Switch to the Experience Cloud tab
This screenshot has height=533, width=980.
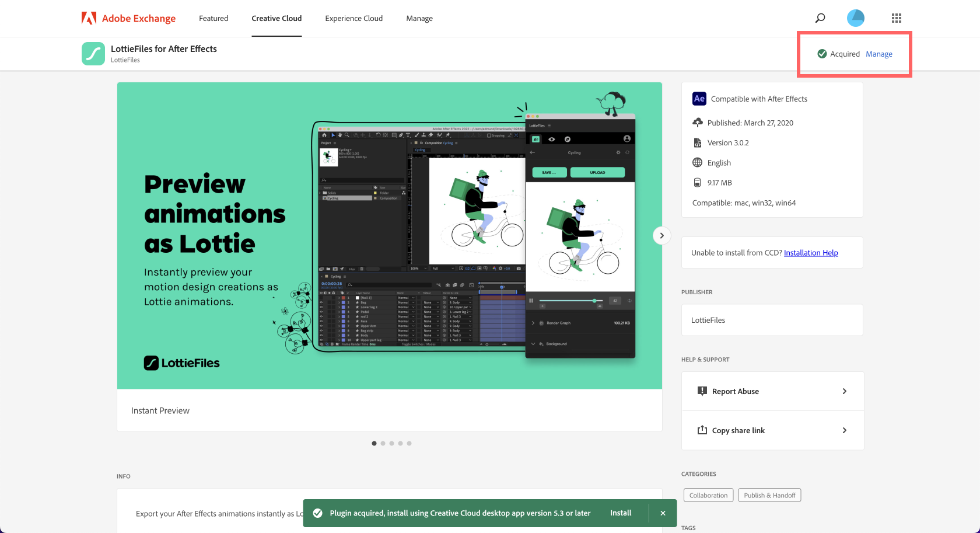[x=354, y=18]
